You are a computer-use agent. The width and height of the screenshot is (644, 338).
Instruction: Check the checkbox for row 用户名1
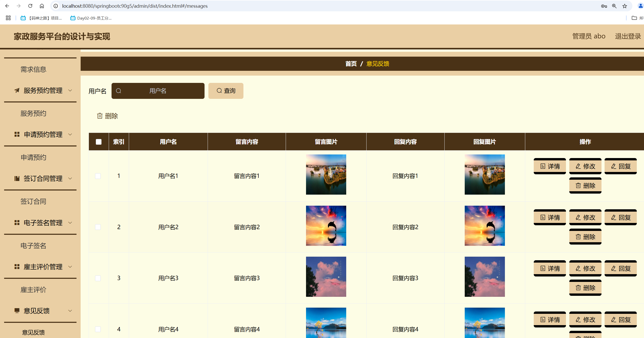[98, 176]
